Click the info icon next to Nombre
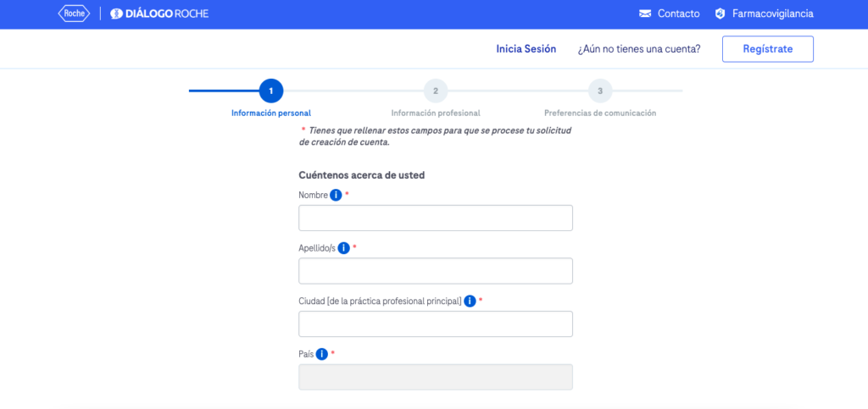The height and width of the screenshot is (409, 868). click(336, 196)
